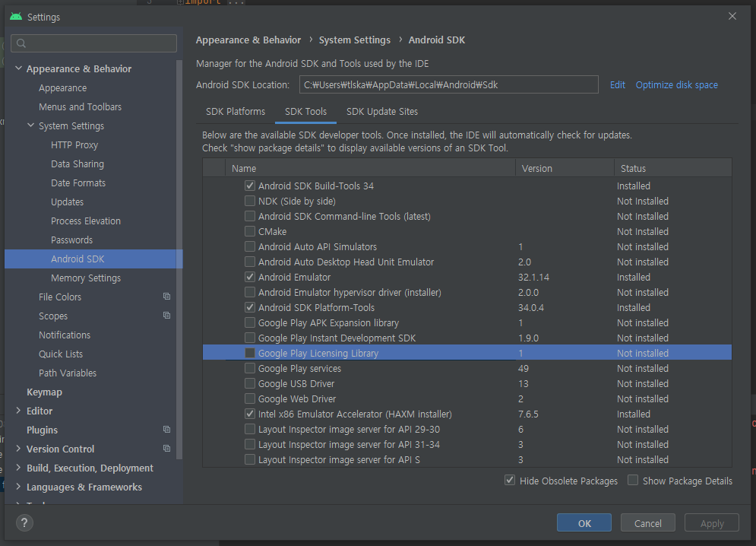Viewport: 756px width, 546px height.
Task: Check the CMake checkbox
Action: [x=250, y=231]
